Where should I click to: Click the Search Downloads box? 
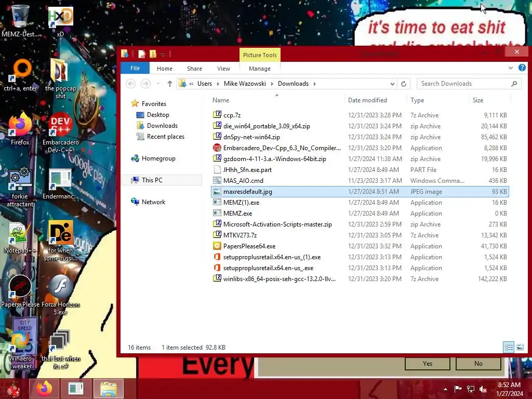pyautogui.click(x=469, y=84)
